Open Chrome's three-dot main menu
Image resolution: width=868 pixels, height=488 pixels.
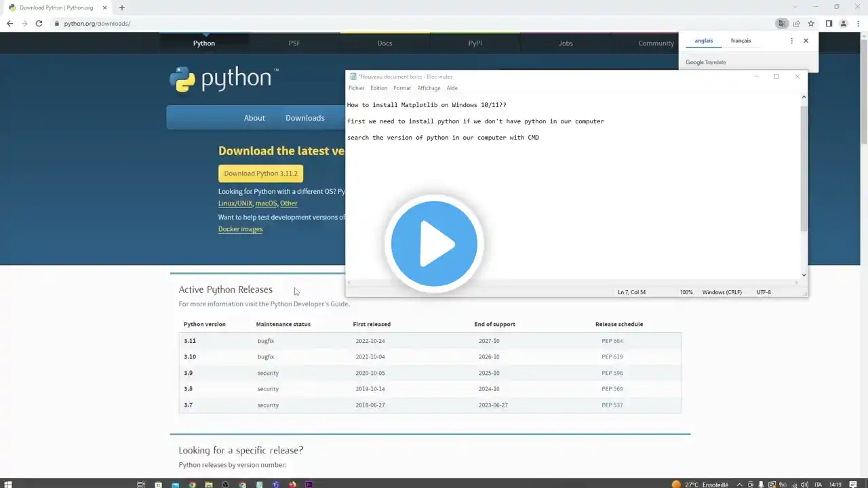(858, 24)
